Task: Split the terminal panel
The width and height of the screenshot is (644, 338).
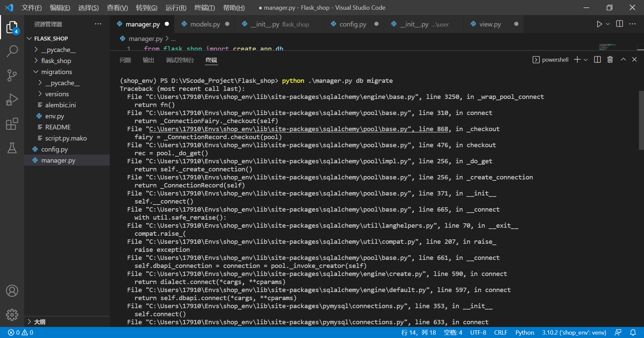Action: [x=597, y=60]
